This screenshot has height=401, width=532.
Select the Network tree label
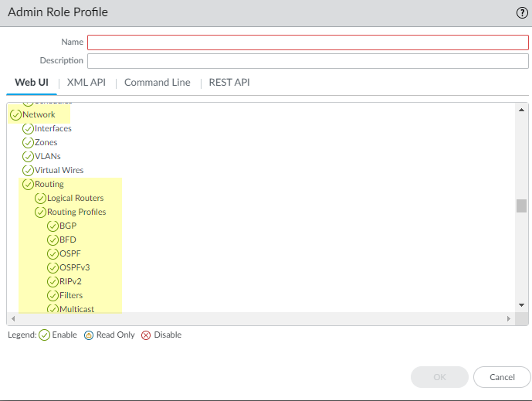point(39,115)
